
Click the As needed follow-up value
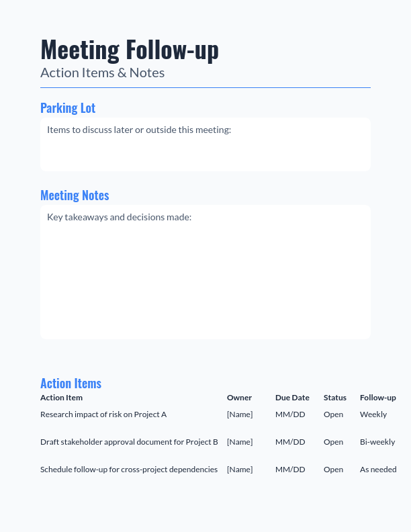click(378, 470)
